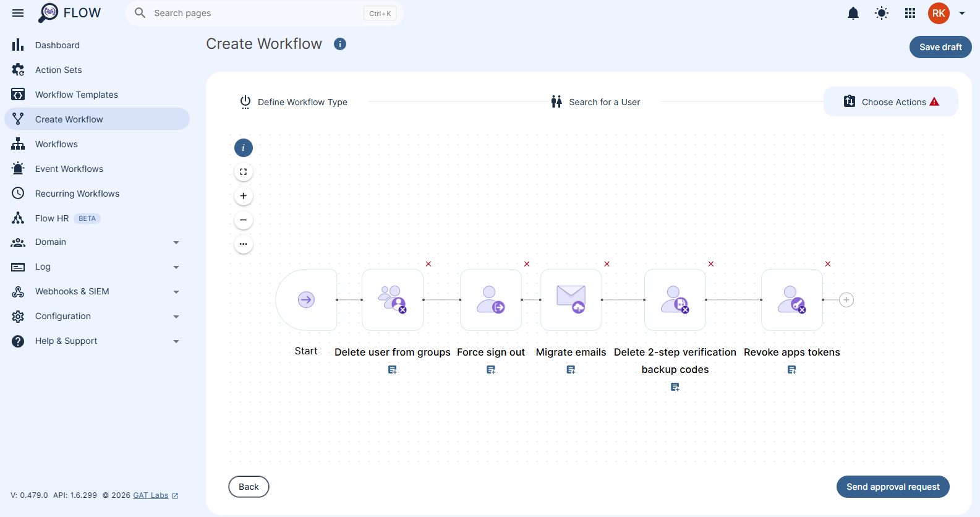Image resolution: width=980 pixels, height=517 pixels.
Task: Click the Configuration gear icon
Action: (x=18, y=317)
